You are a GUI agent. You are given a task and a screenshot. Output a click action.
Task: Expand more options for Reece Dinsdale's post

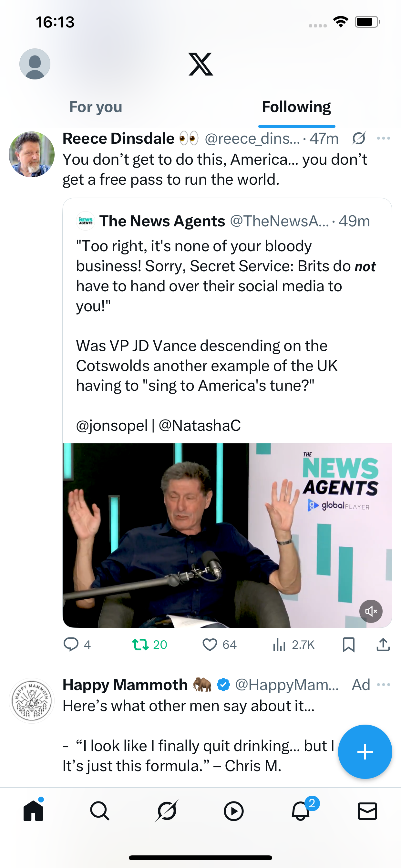tap(384, 138)
